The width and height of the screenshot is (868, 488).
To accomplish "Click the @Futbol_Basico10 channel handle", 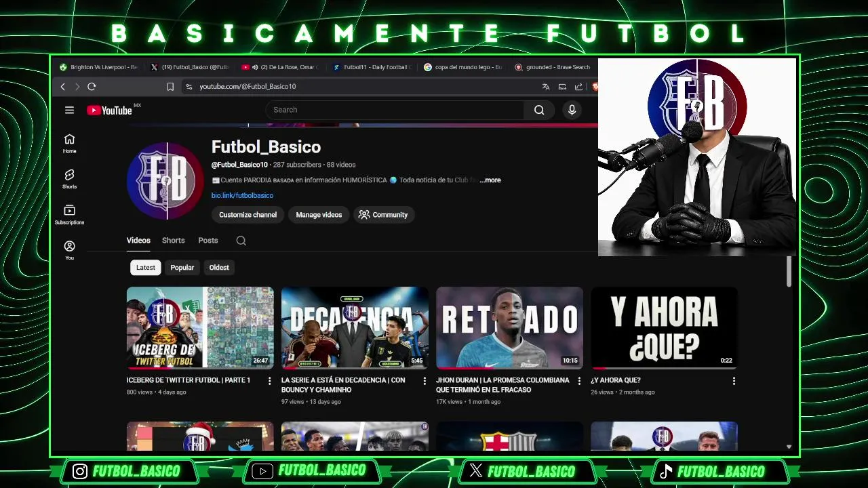I will tap(239, 165).
